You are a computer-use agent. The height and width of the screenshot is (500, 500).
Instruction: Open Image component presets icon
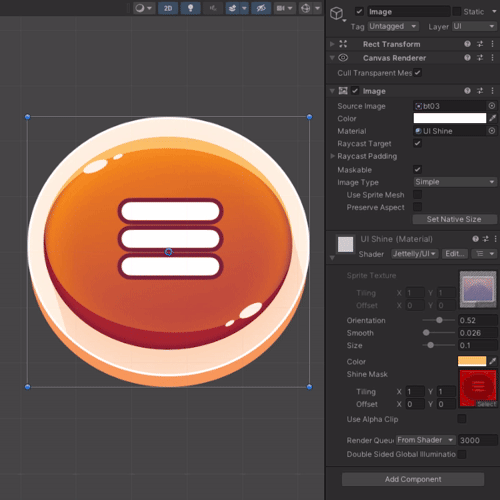pyautogui.click(x=480, y=91)
